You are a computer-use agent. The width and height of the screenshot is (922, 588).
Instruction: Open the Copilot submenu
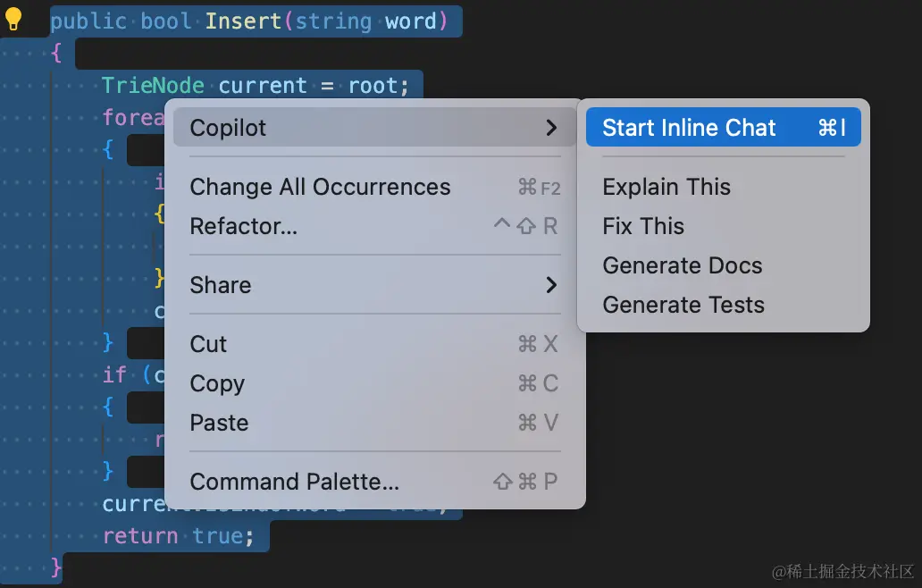point(229,128)
